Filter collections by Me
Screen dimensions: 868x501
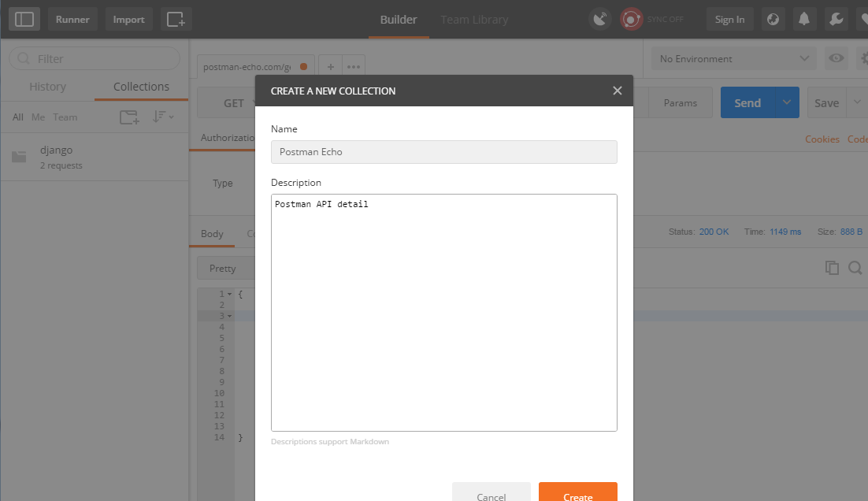tap(38, 117)
